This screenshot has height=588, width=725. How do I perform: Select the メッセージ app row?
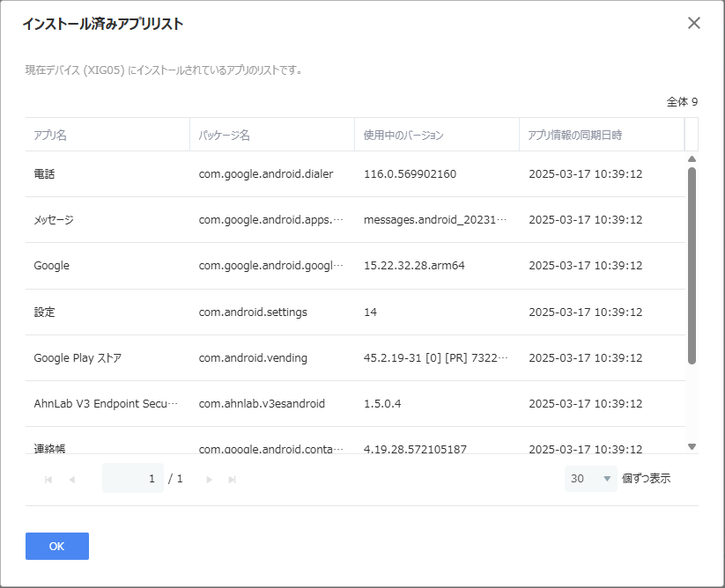(x=355, y=220)
